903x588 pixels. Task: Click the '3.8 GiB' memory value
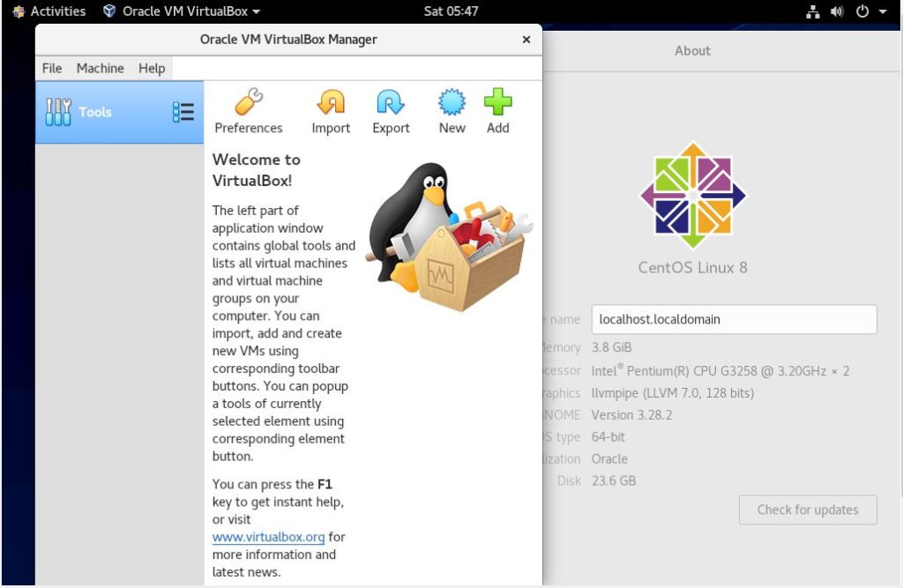[x=612, y=347]
